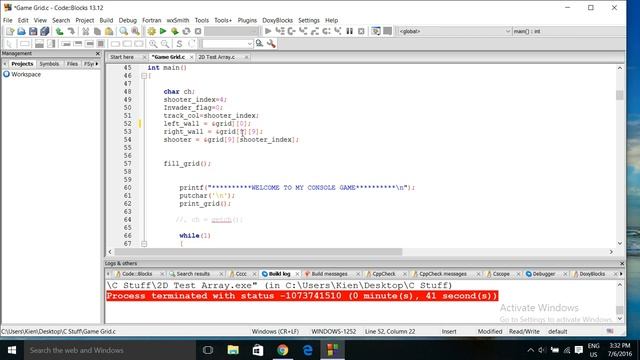Viewport: 640px width, 360px height.
Task: Open the Build messages log tab
Action: click(x=329, y=274)
